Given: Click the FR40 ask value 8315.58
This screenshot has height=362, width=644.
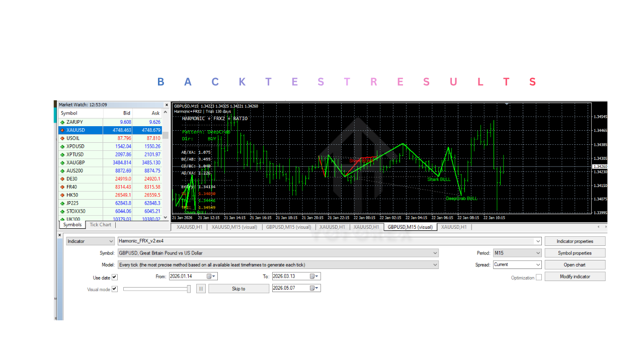Looking at the screenshot, I should point(152,187).
